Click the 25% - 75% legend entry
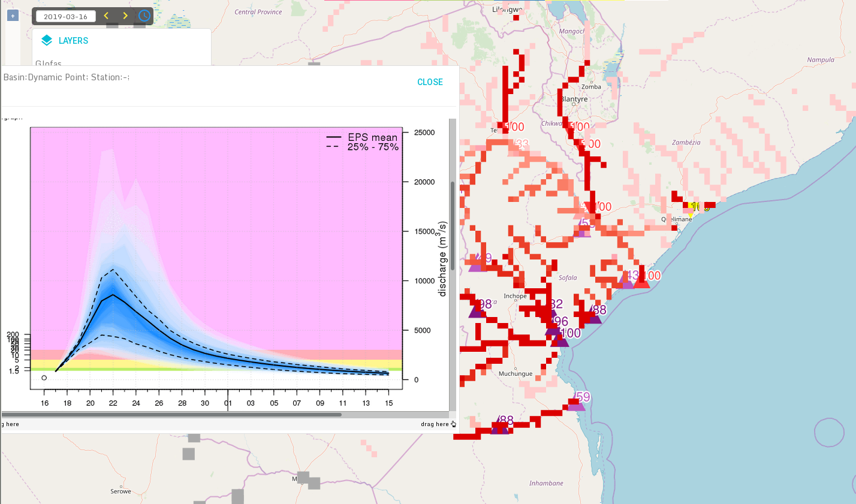856x504 pixels. (362, 147)
